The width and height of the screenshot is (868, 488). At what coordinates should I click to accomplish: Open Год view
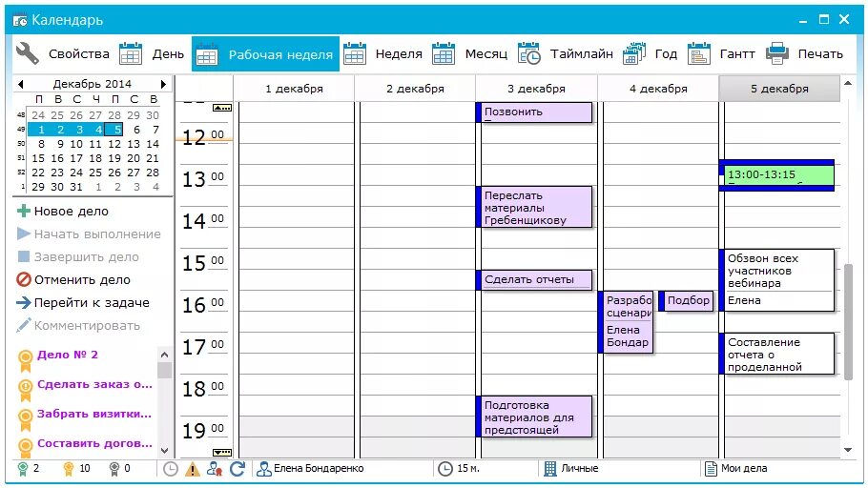[650, 53]
